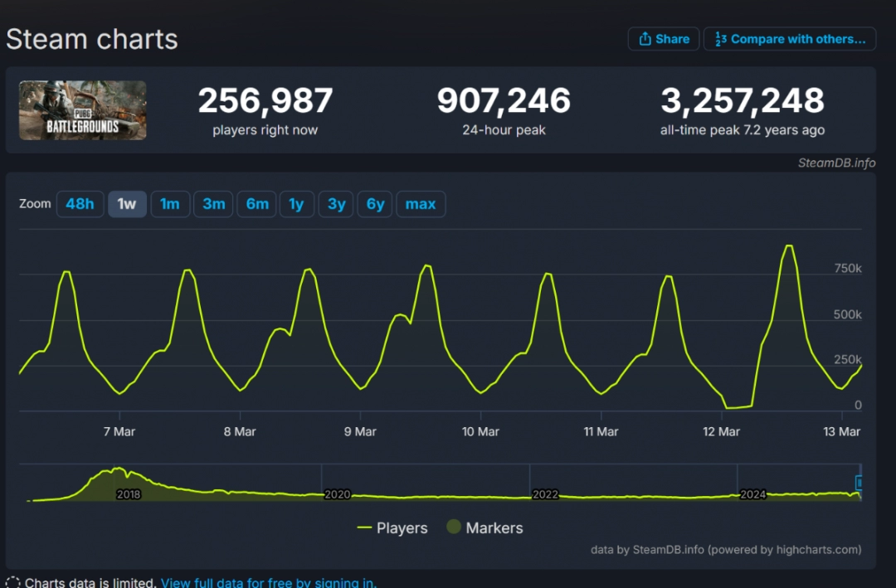Click the Share button
Screen dimensions: 896x588
tap(664, 39)
